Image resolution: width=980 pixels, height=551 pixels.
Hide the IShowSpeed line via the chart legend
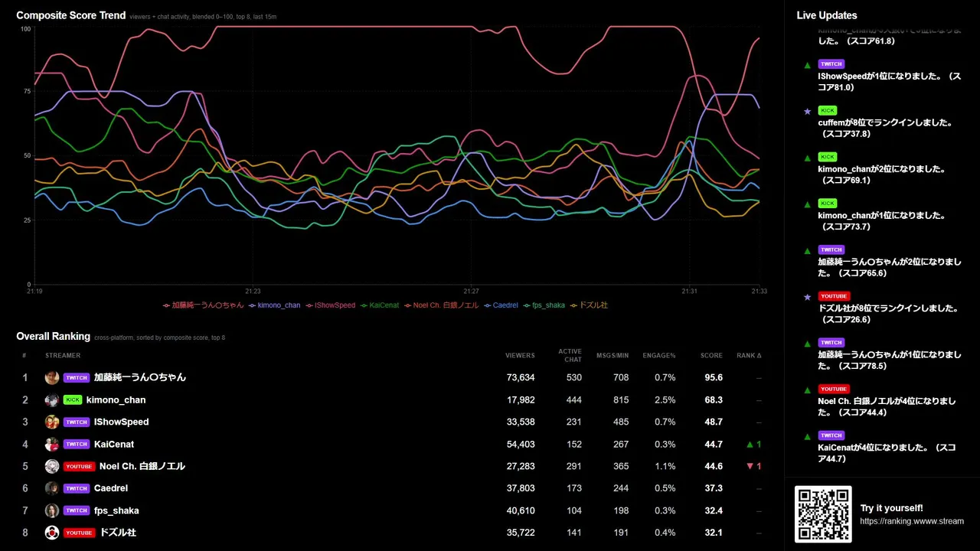[331, 305]
